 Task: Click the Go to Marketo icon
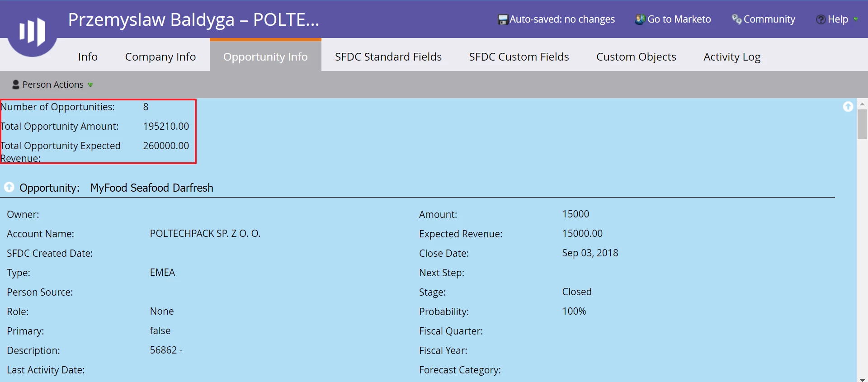[640, 19]
